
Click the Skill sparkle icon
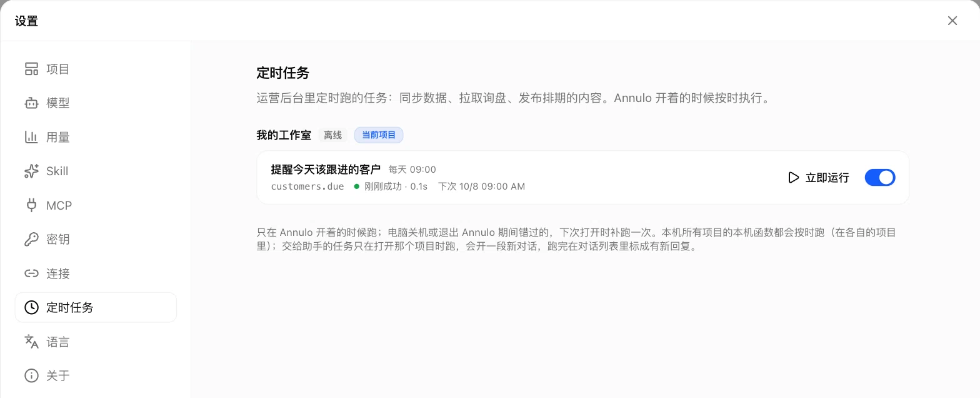click(x=31, y=171)
